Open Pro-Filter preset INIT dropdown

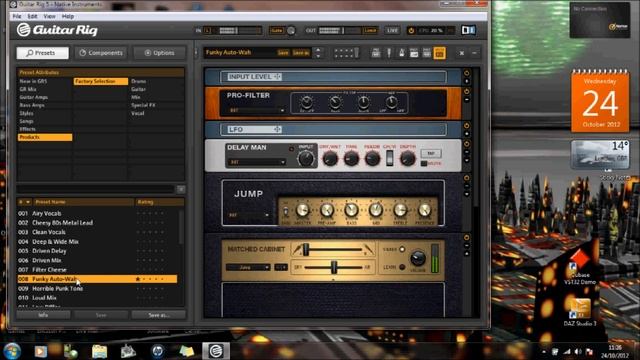click(256, 111)
